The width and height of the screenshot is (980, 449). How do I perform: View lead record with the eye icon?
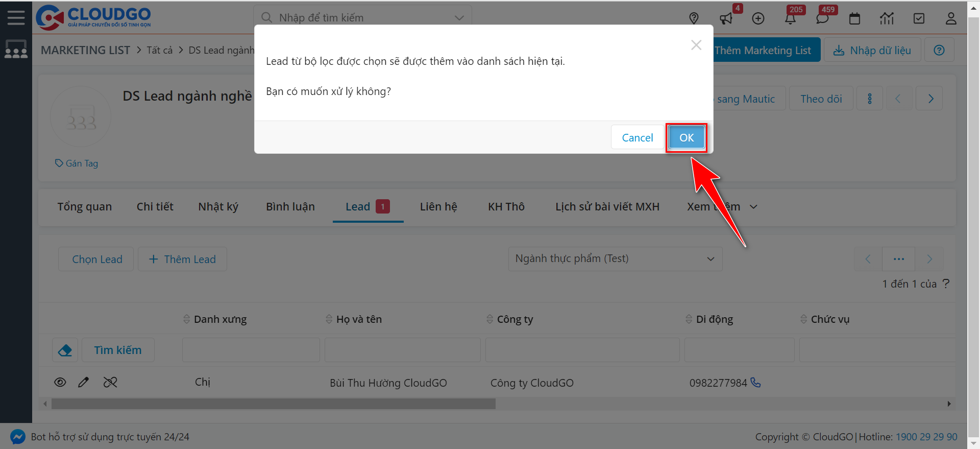pos(60,382)
